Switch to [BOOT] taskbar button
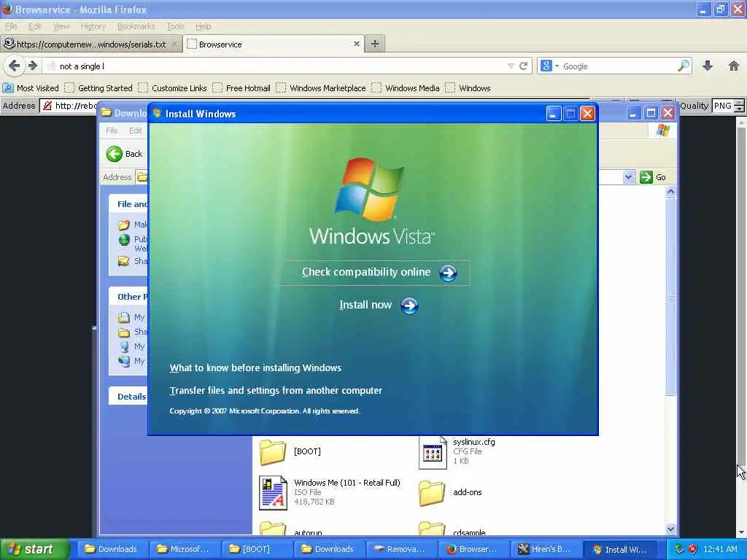This screenshot has width=747, height=560. (256, 549)
